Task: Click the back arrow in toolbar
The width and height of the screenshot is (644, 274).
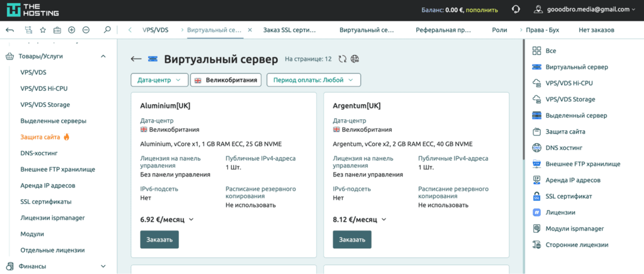Action: (x=10, y=30)
